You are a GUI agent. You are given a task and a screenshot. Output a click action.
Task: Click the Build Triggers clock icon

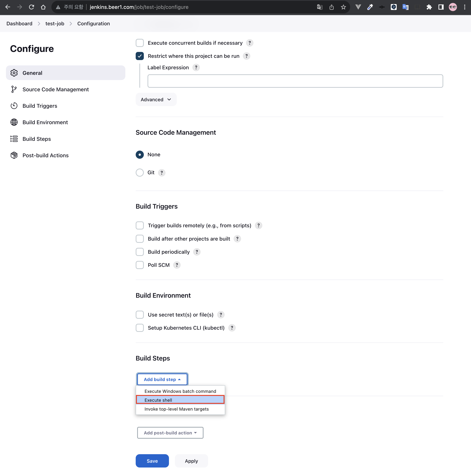pyautogui.click(x=14, y=106)
